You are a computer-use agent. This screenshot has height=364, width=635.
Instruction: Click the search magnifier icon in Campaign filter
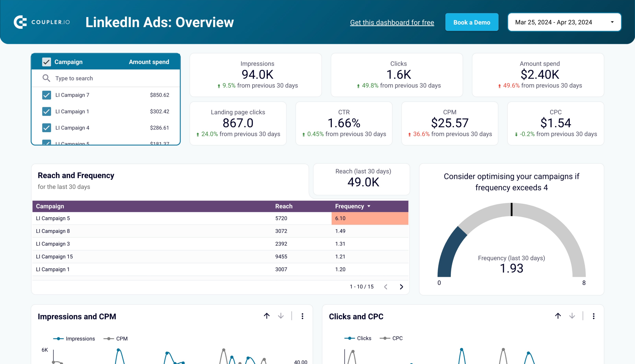pos(46,78)
